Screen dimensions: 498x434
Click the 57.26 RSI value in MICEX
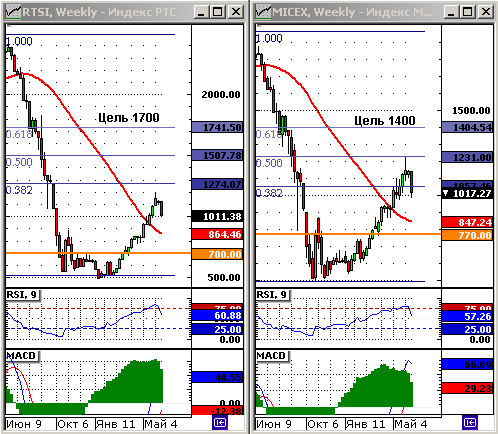click(468, 316)
